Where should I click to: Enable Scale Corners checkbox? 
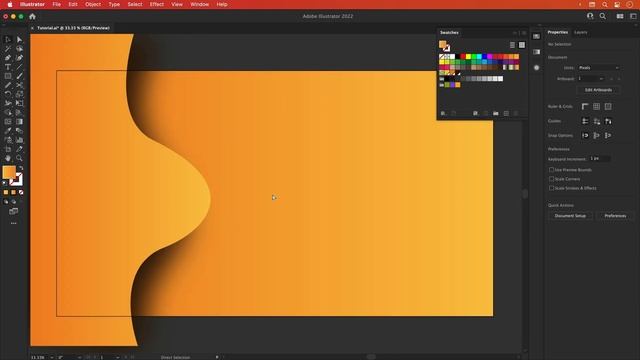pos(551,179)
